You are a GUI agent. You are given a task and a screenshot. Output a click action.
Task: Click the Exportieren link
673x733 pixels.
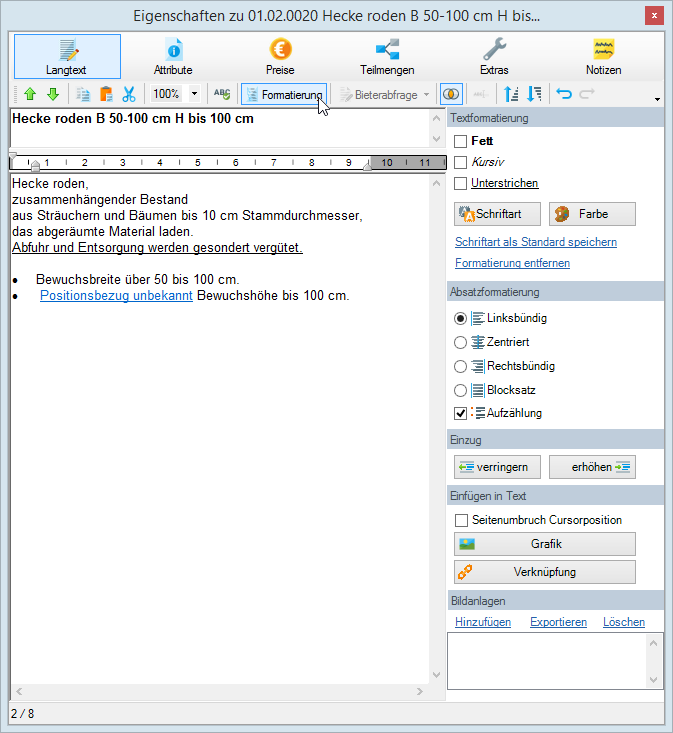pos(558,622)
